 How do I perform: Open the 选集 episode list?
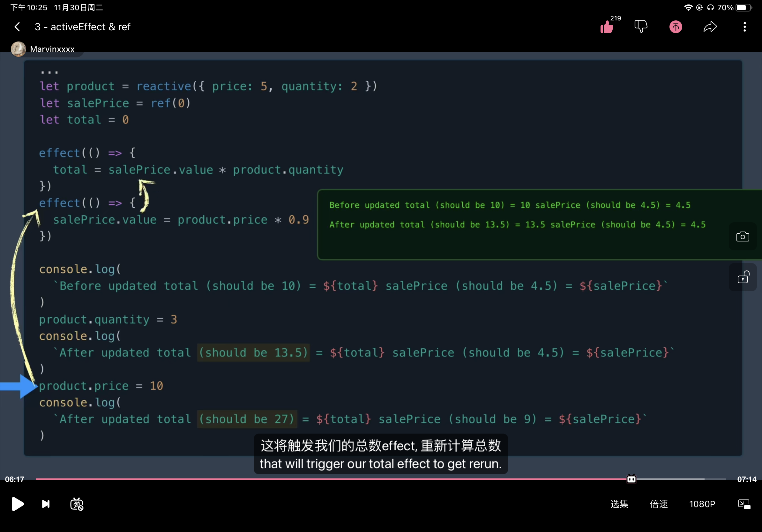619,504
